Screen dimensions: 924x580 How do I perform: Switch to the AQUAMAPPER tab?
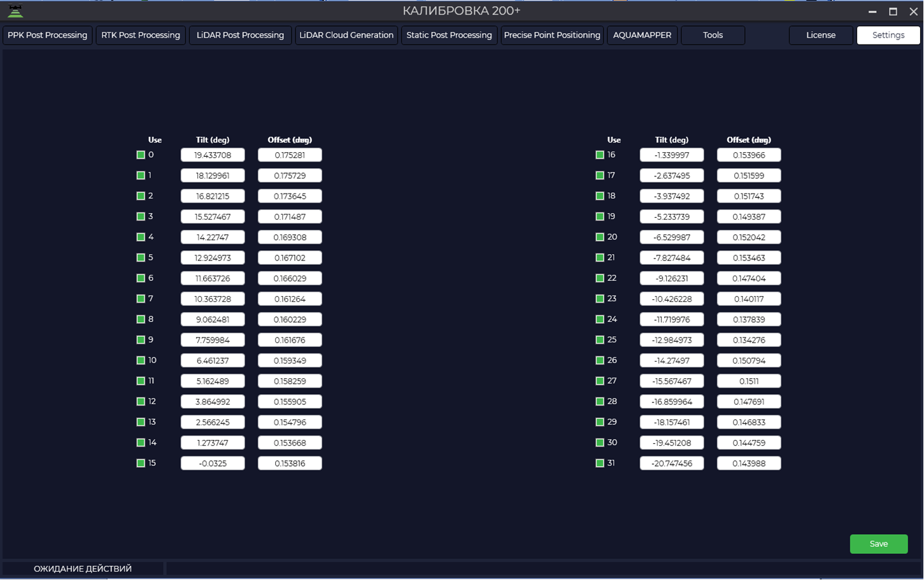tap(642, 35)
